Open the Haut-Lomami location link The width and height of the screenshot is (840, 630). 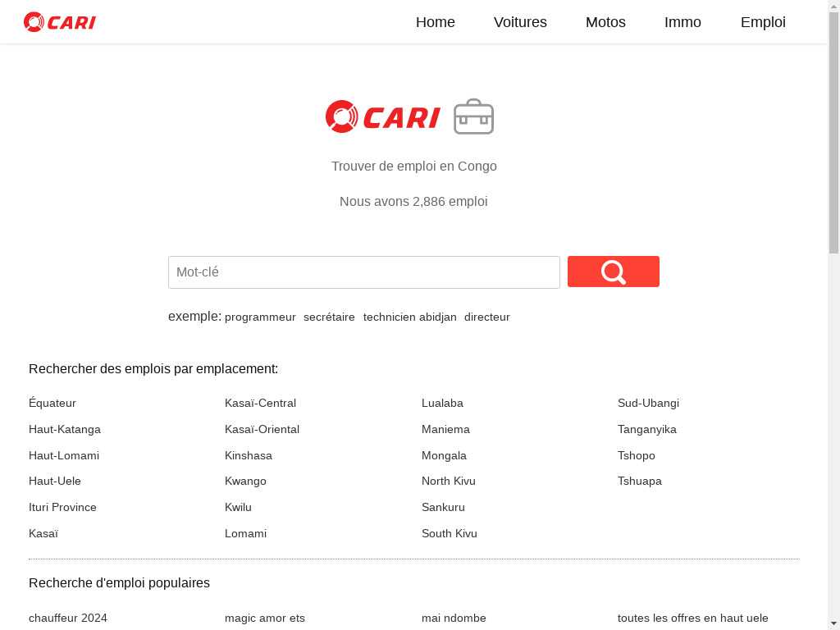click(x=64, y=455)
